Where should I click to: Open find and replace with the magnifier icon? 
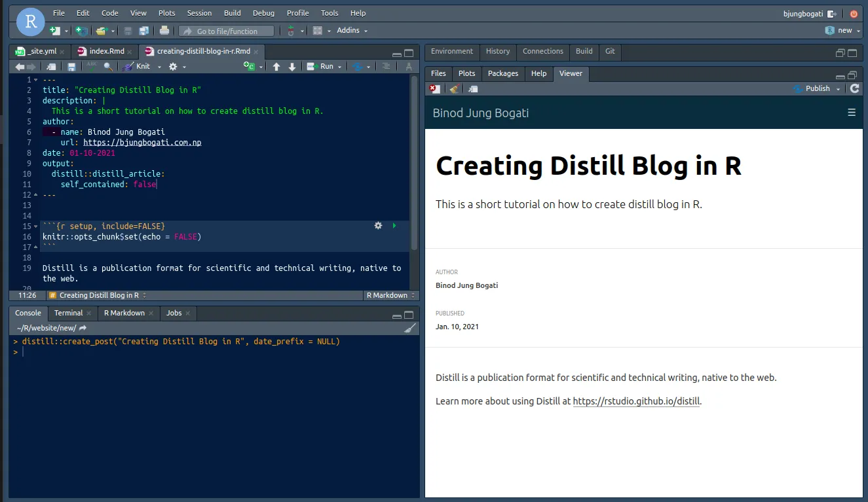coord(108,66)
